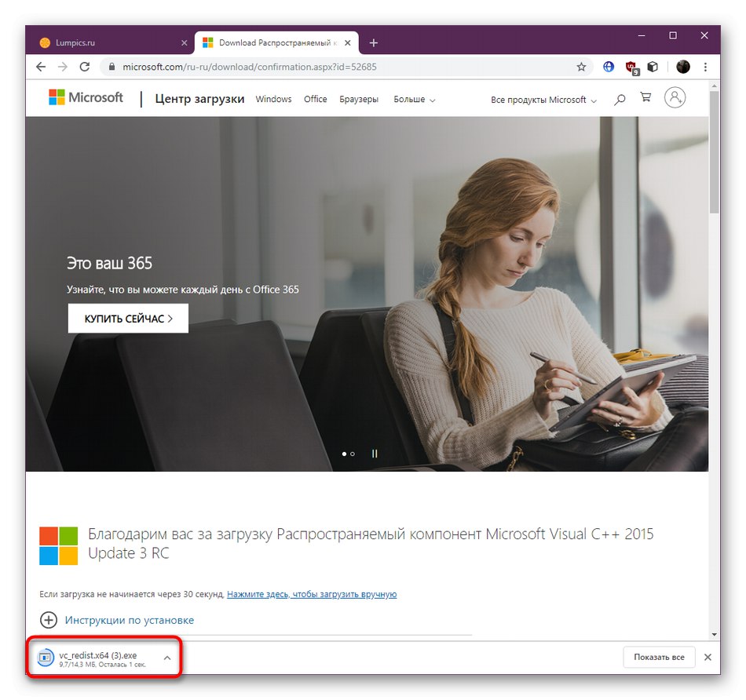Click the manual download link Нажмите здесь
746x700 pixels.
(x=312, y=594)
